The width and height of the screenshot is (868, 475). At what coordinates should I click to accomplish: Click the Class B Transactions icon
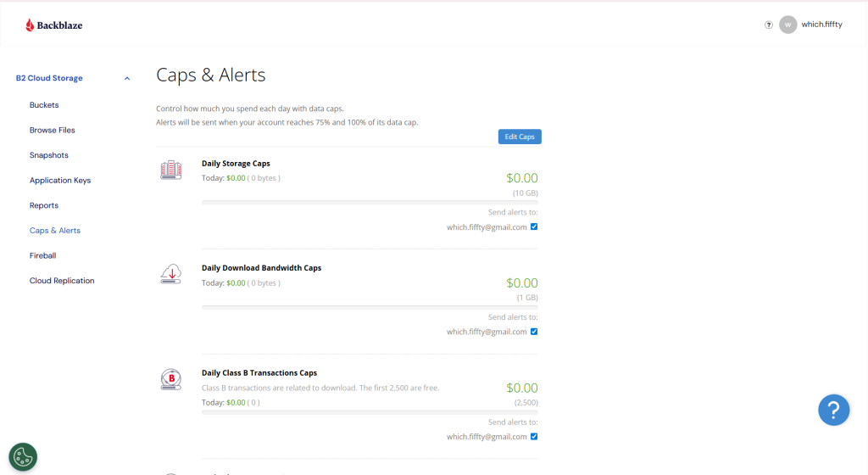(x=171, y=379)
